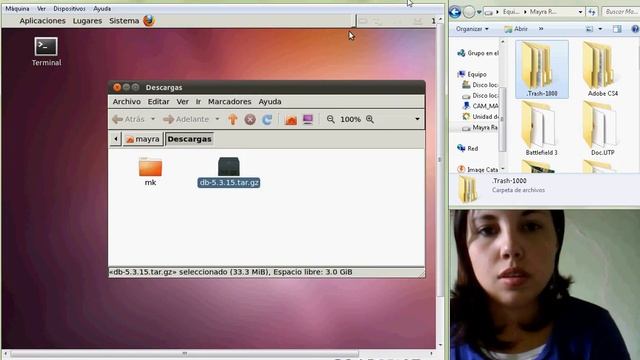Zoom out in the Descargas window
This screenshot has width=640, height=360.
[331, 119]
